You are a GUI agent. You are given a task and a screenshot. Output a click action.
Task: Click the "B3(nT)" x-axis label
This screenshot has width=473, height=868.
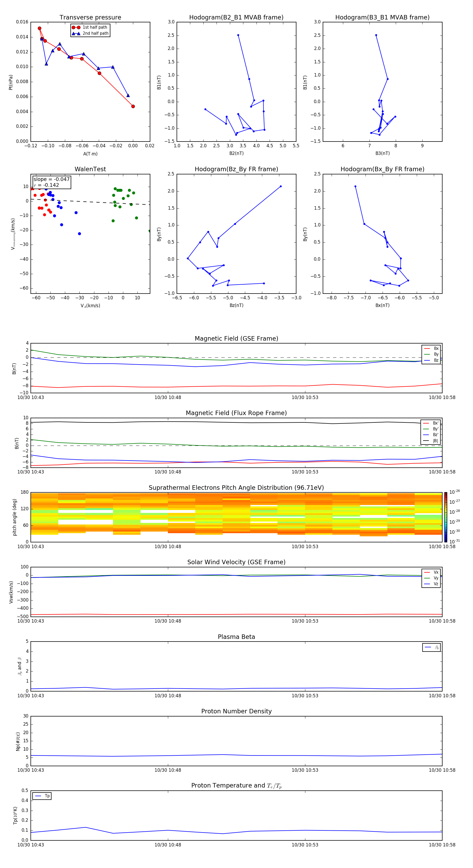[382, 153]
